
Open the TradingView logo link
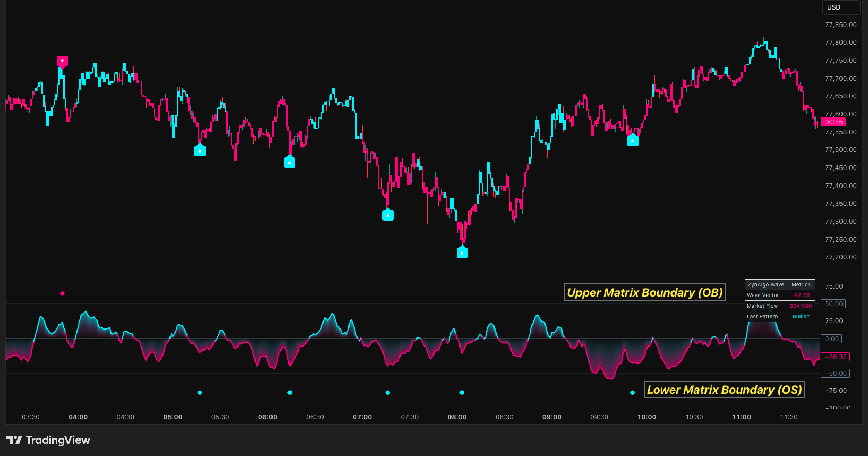click(x=48, y=440)
